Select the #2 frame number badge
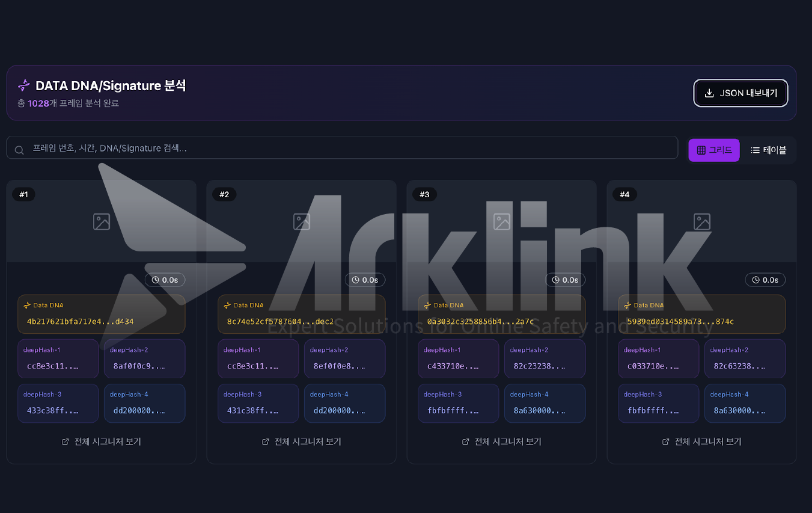 (x=224, y=194)
